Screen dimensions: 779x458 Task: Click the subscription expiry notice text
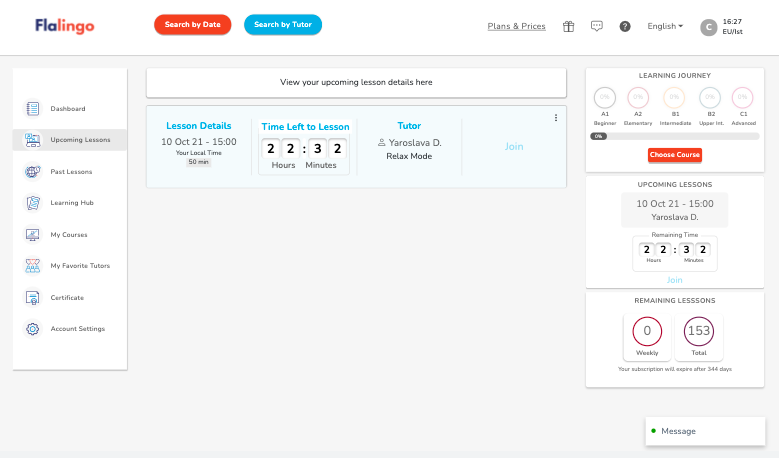tap(675, 369)
